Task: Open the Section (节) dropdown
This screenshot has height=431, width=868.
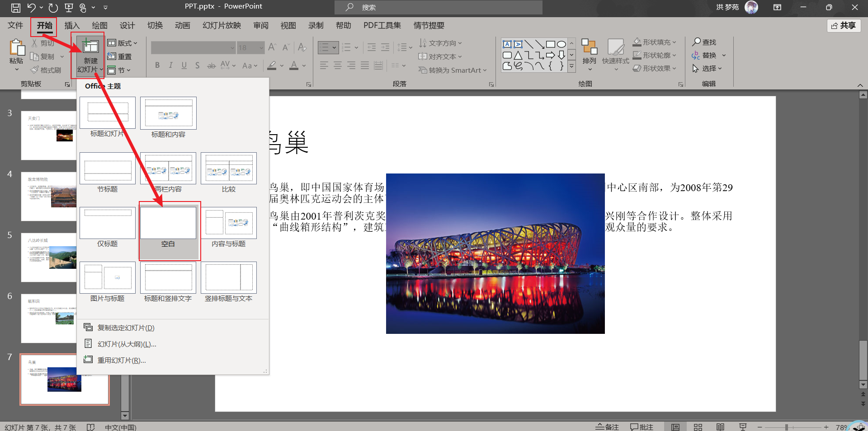Action: click(119, 70)
